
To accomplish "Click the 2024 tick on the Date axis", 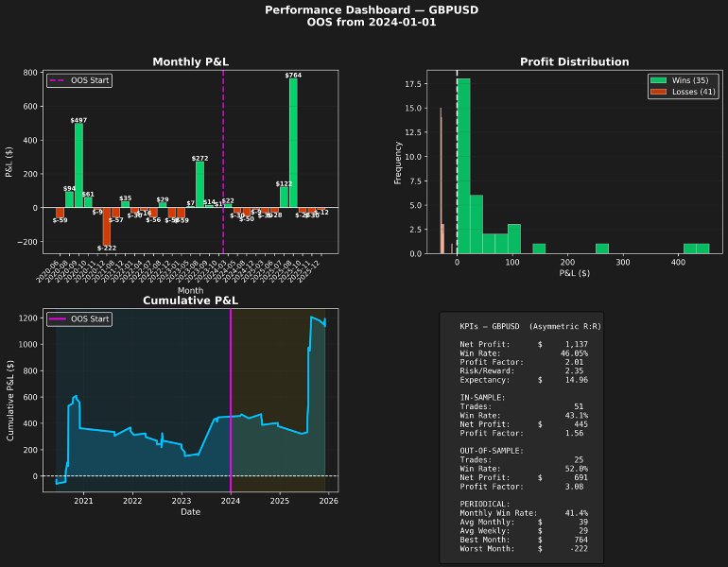I will click(x=231, y=501).
